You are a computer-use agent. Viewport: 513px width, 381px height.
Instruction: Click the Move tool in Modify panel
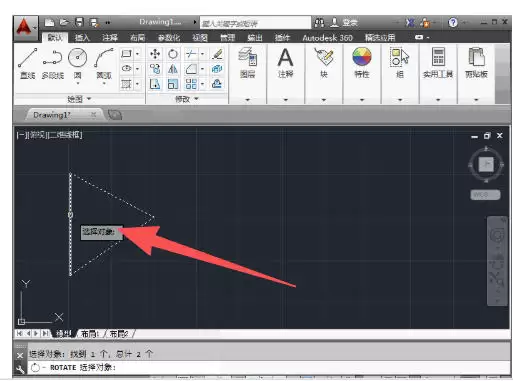(155, 54)
